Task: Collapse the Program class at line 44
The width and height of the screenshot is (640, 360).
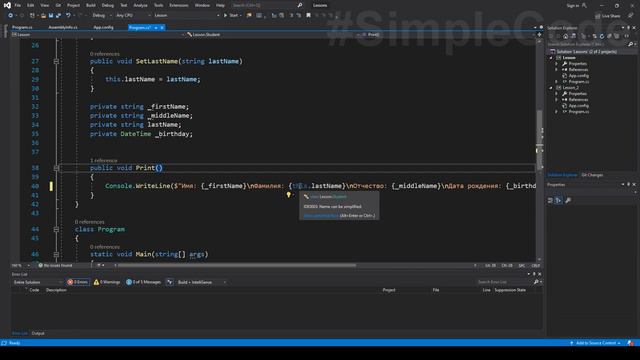Action: (56, 229)
